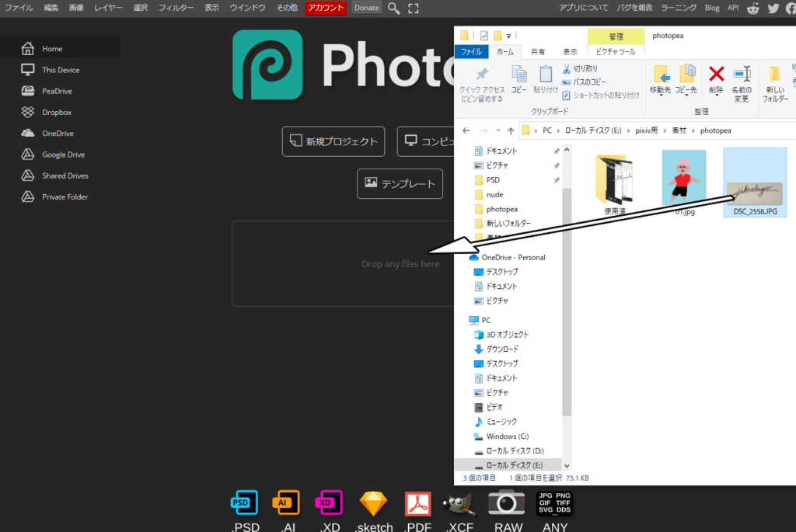Click Explorer up-directory arrow

click(x=511, y=130)
